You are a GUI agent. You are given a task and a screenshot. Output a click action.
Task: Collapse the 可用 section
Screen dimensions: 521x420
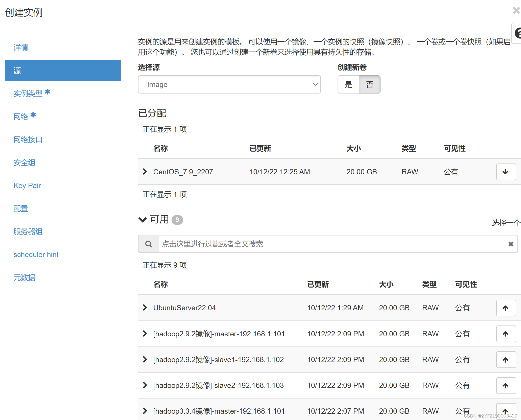click(x=143, y=220)
